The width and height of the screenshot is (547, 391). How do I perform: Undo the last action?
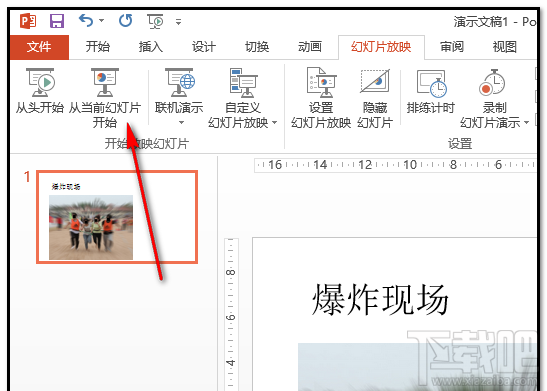point(86,21)
